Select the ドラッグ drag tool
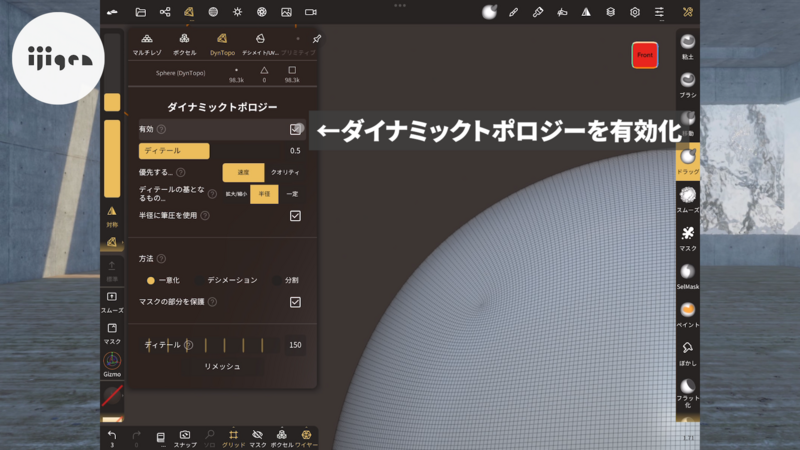Screen dimensions: 800x450 tap(688, 161)
